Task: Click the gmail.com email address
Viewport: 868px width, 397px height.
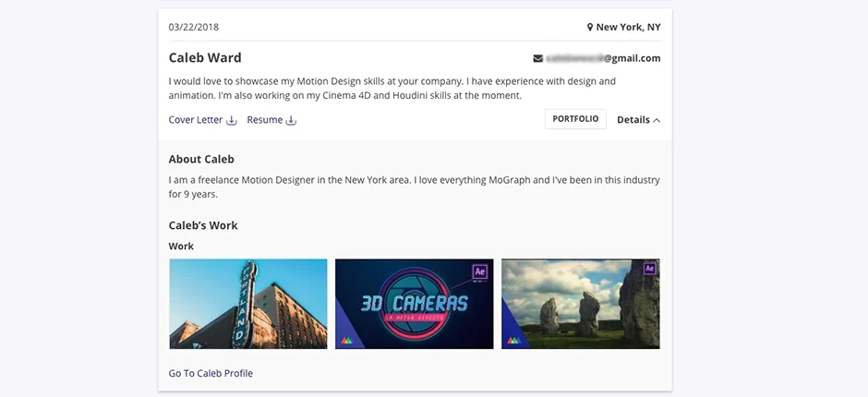Action: 603,58
